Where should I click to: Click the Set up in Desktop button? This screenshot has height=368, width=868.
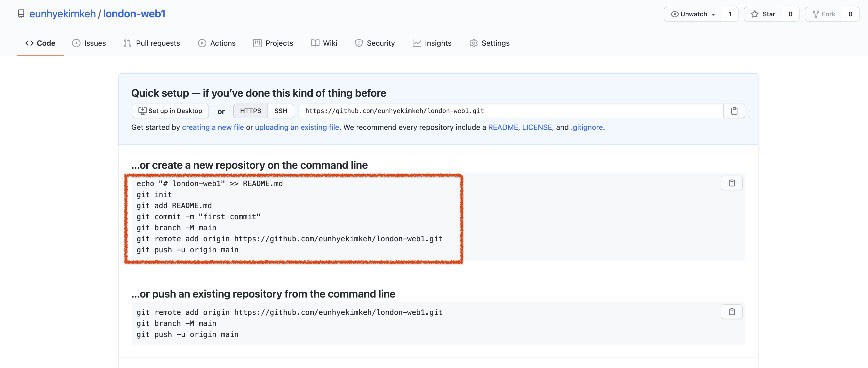coord(170,111)
